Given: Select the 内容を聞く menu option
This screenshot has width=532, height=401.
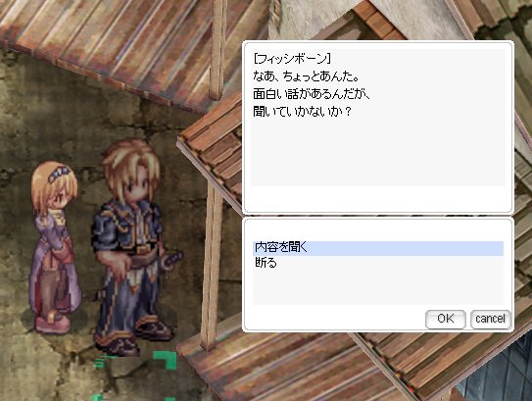Looking at the screenshot, I should coord(377,248).
